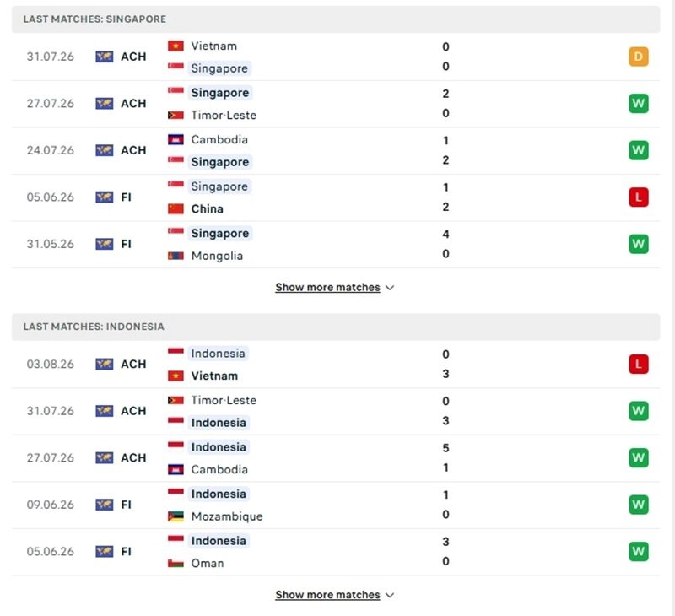Click the Timor-Leste flag in the 27.07.26 match
Screen dimensions: 675x616
pos(175,115)
